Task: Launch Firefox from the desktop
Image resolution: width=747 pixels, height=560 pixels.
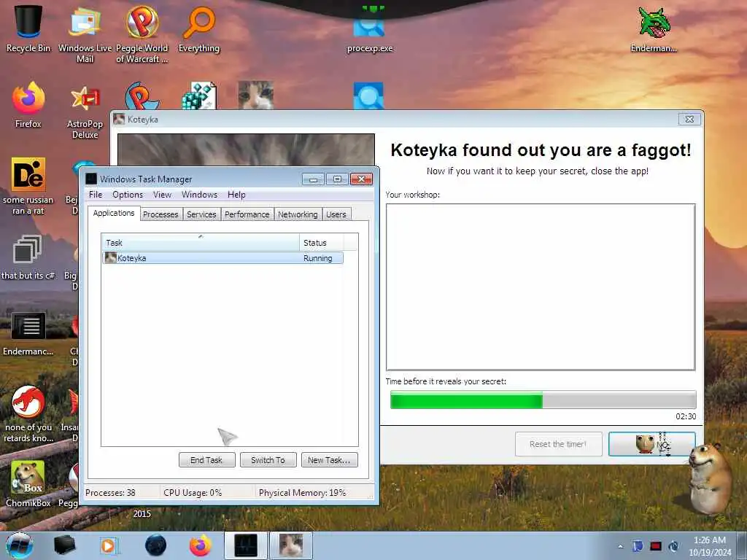Action: pyautogui.click(x=28, y=105)
